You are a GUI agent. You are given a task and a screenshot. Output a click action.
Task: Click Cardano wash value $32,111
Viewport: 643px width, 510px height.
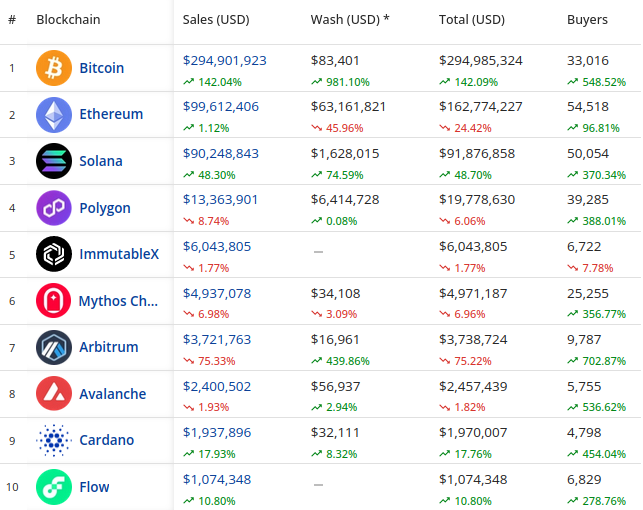335,433
